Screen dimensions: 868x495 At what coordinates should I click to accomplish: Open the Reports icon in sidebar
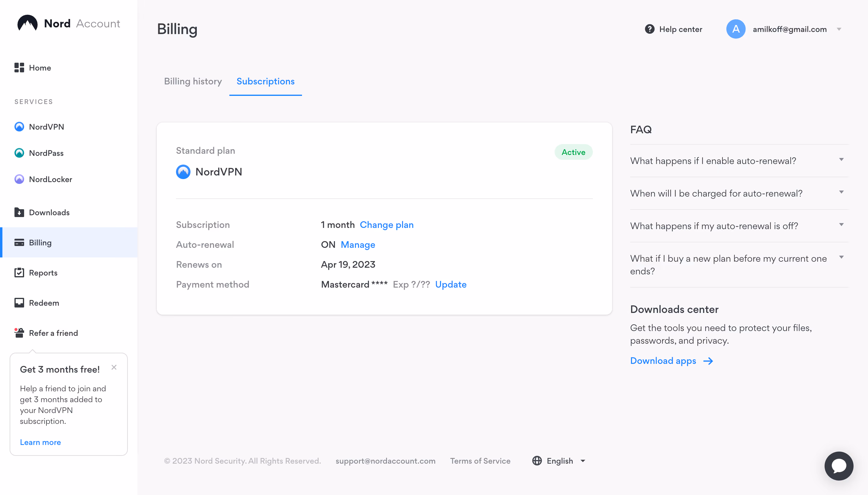coord(19,273)
